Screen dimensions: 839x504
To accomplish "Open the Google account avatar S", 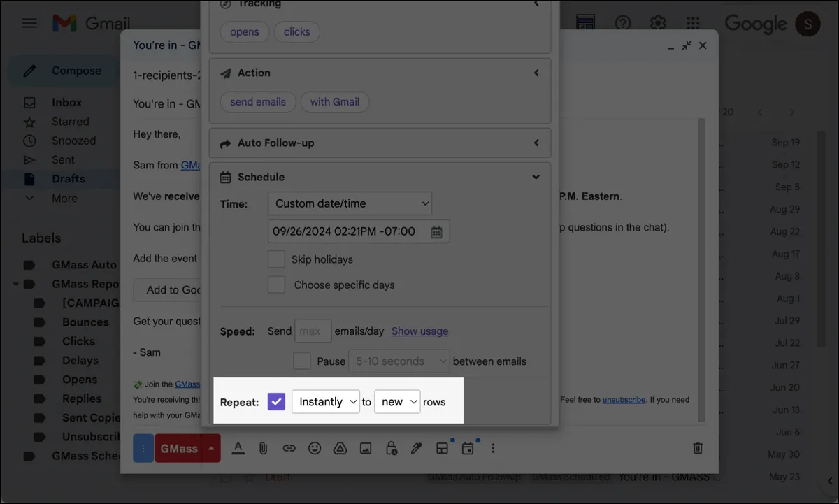I will [x=808, y=23].
